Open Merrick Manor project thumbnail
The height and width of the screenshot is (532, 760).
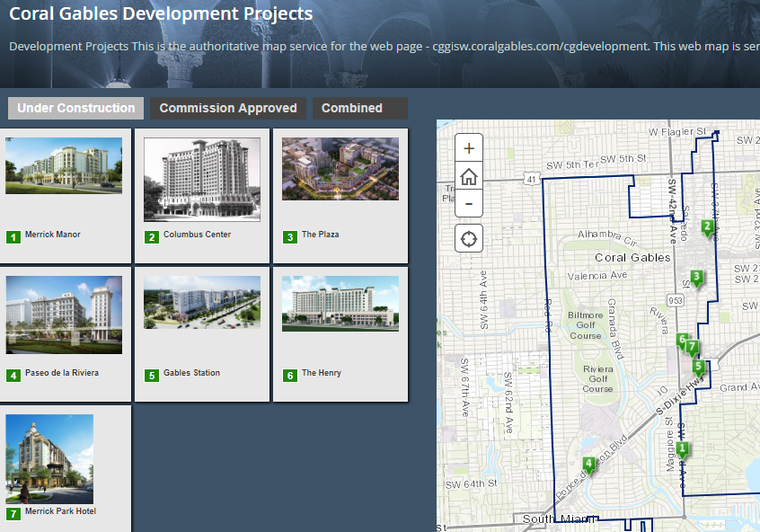pos(64,166)
